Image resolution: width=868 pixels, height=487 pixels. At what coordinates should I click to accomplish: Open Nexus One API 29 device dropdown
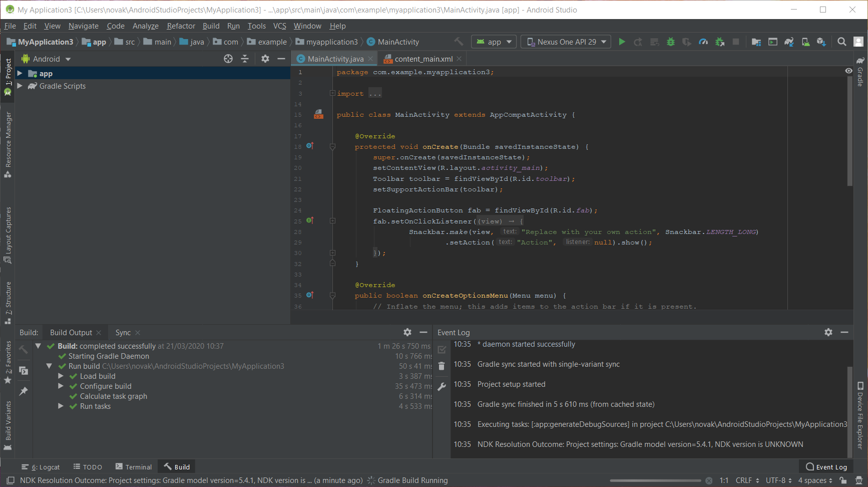(x=566, y=42)
